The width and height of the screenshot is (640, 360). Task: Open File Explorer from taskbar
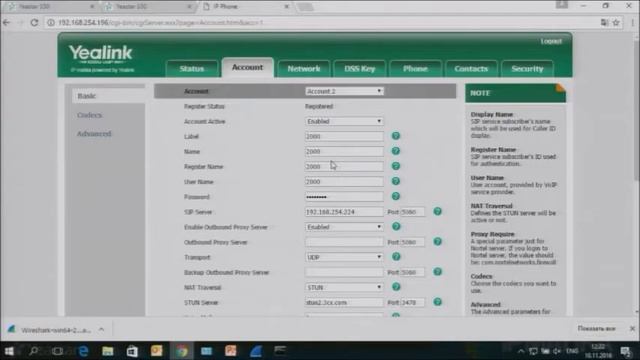pos(108,351)
